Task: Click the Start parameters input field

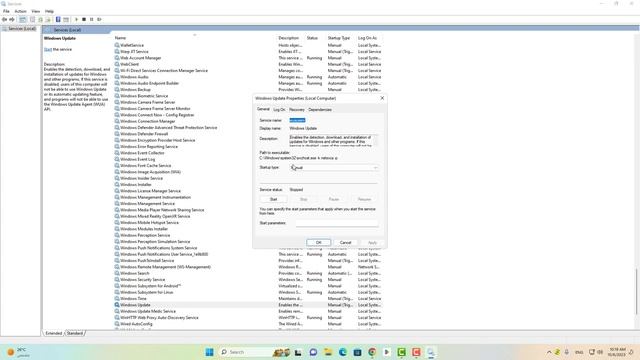Action: pyautogui.click(x=337, y=223)
